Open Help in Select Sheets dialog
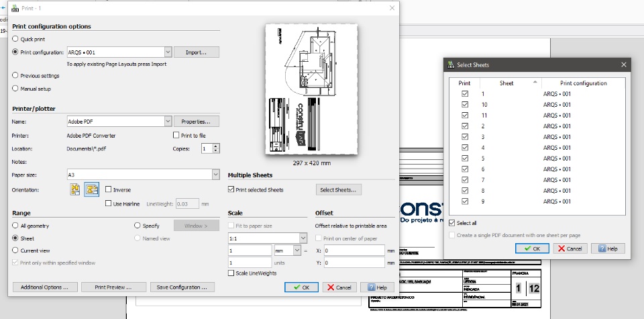The height and width of the screenshot is (319, 644). point(608,248)
